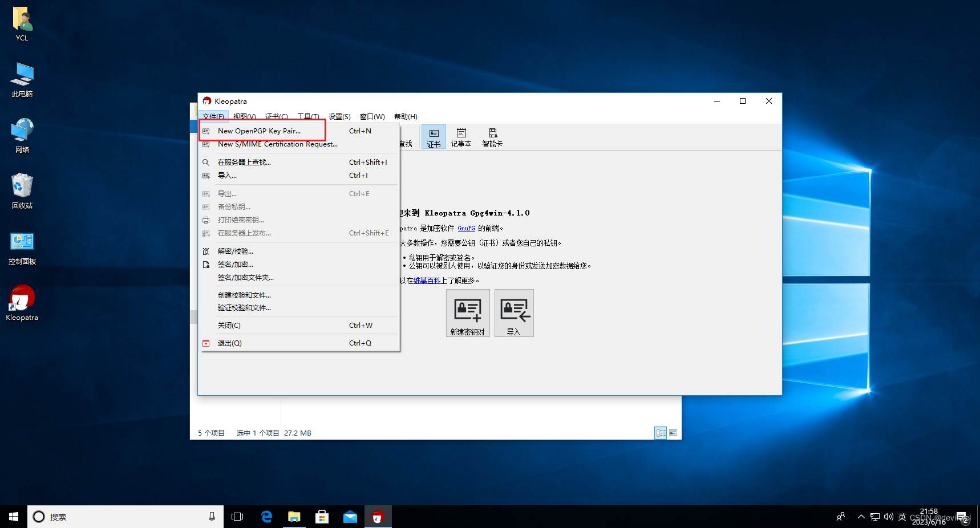Click the People icon in system tray
The height and width of the screenshot is (528, 980).
tap(841, 517)
